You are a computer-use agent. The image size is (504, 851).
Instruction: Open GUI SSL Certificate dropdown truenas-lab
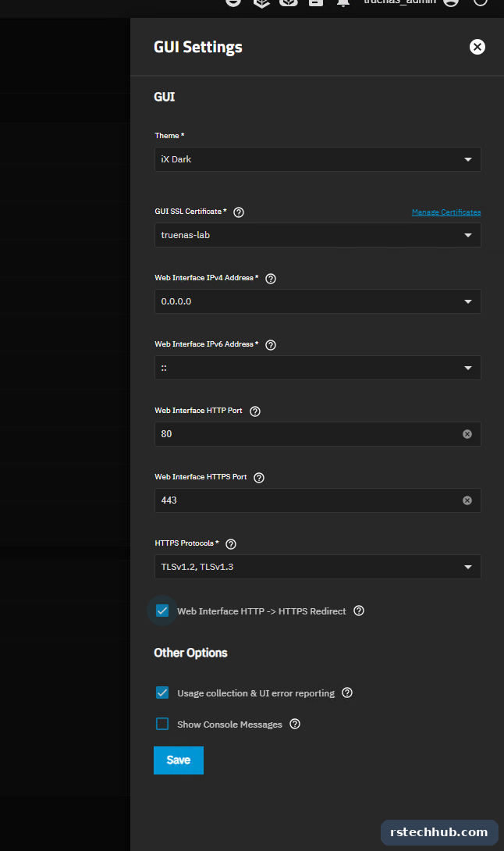[318, 235]
